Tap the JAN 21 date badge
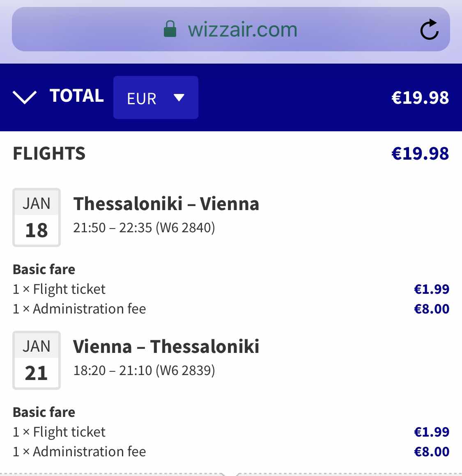This screenshot has width=462, height=476. point(37,360)
